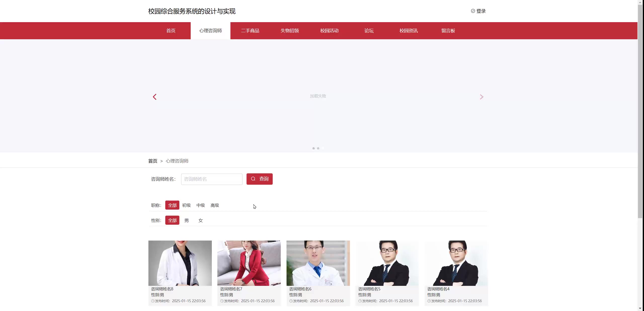Go to the 失物招领 tab
644x311 pixels.
[290, 31]
